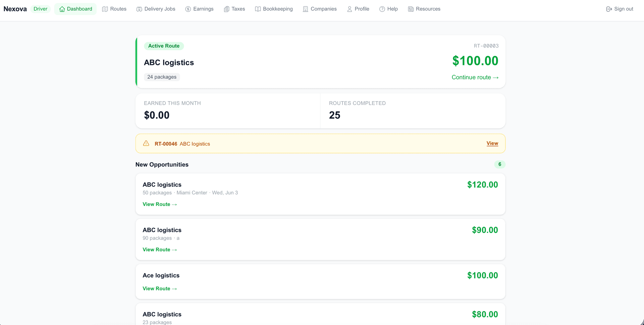This screenshot has height=325, width=644.
Task: Click the $120.00 opportunity price
Action: click(483, 185)
